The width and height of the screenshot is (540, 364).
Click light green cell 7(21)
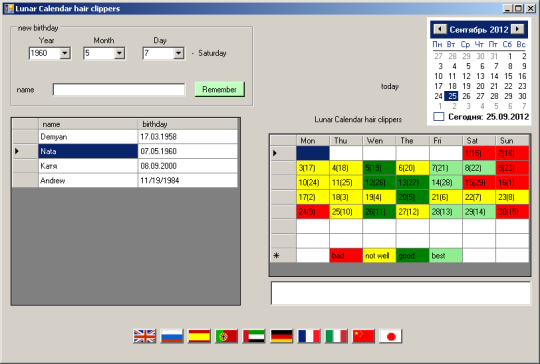coord(446,168)
